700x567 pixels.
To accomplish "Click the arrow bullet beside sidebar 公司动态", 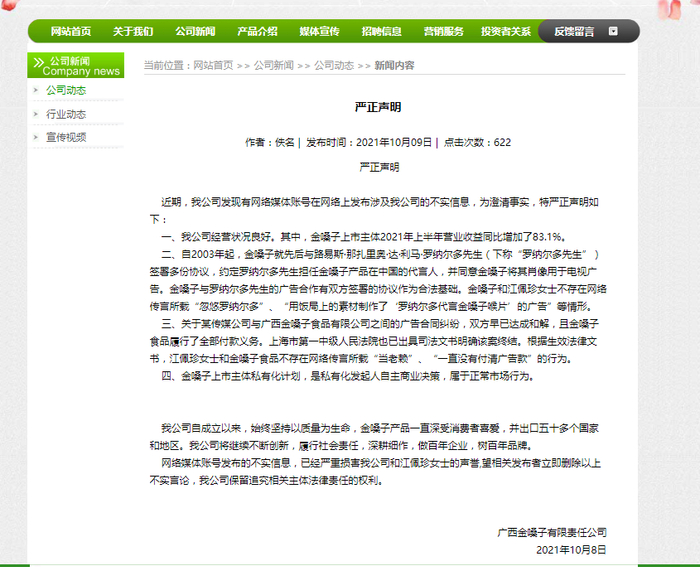I will tap(36, 90).
